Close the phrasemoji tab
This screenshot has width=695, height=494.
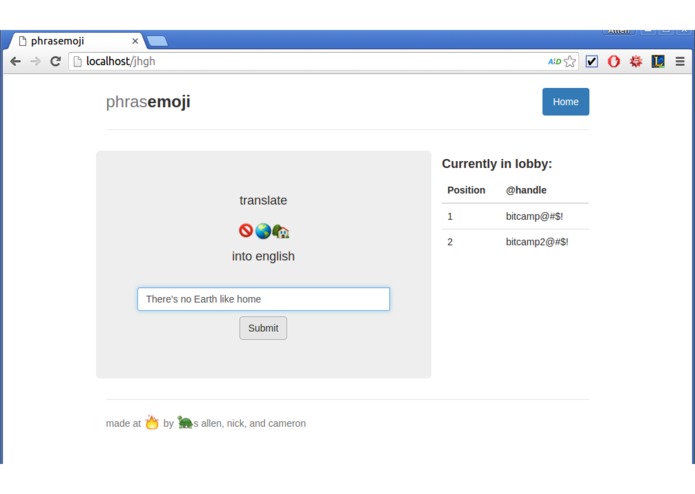coord(135,41)
